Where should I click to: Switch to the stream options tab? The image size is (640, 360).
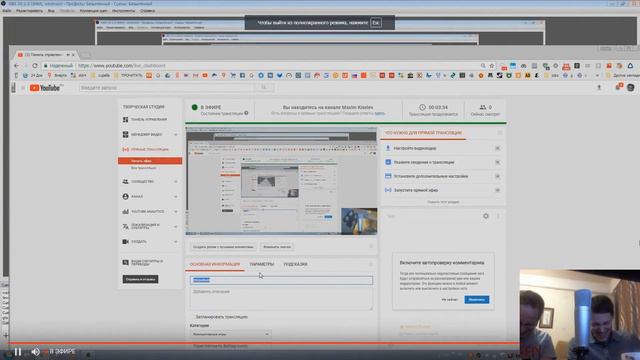click(x=262, y=264)
